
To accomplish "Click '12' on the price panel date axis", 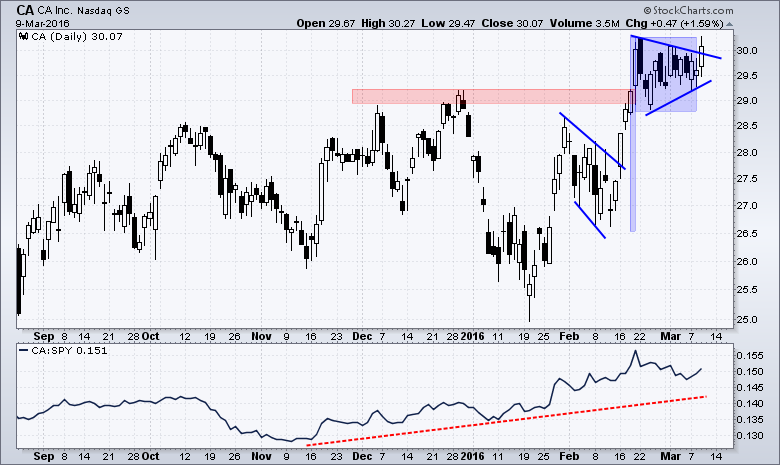I will coord(185,337).
